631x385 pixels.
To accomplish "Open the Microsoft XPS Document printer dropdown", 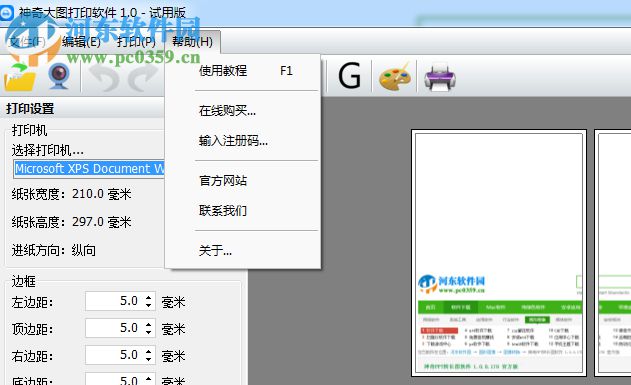I will [89, 169].
